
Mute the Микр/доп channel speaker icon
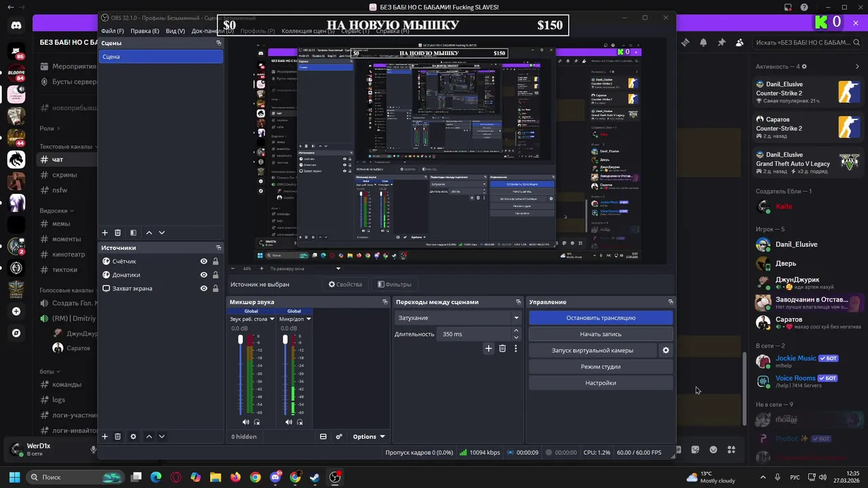[288, 422]
